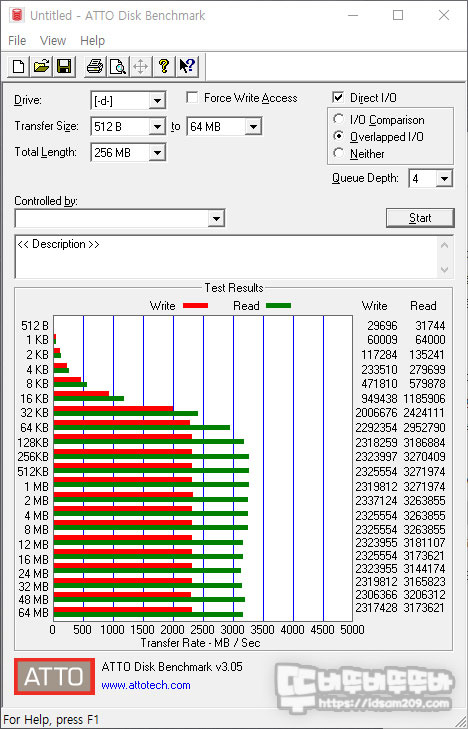Click write value 2337124 for 2 MB
Viewport: 468px width, 729px height.
coord(376,501)
